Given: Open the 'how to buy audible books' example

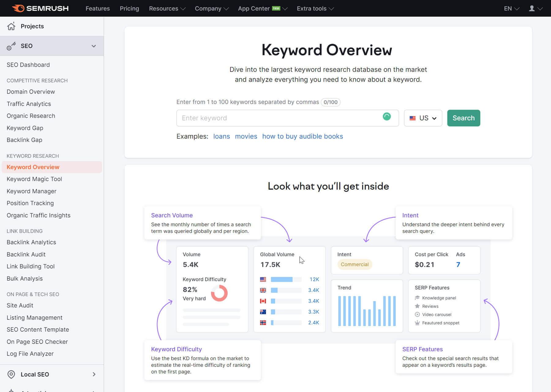Looking at the screenshot, I should [302, 136].
